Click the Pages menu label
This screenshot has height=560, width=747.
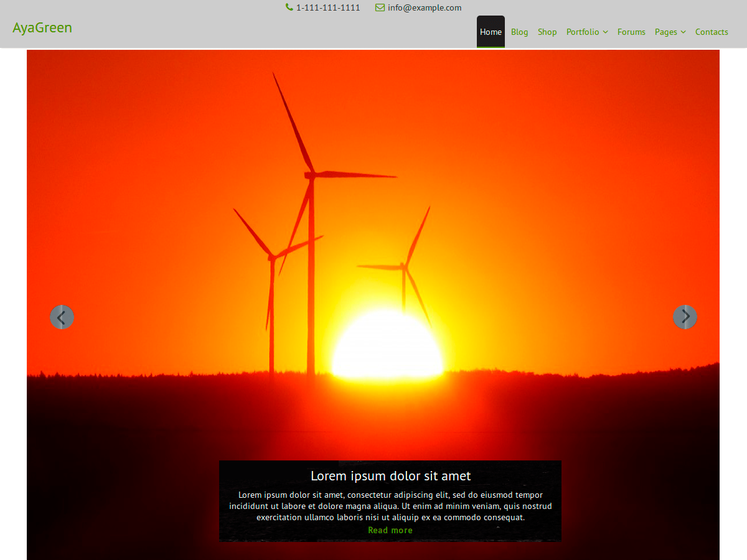click(x=665, y=32)
